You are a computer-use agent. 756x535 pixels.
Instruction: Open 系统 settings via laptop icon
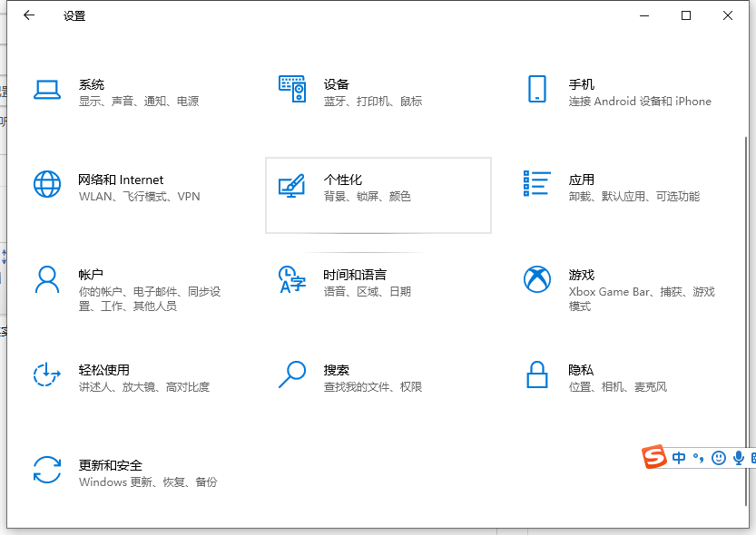[46, 89]
